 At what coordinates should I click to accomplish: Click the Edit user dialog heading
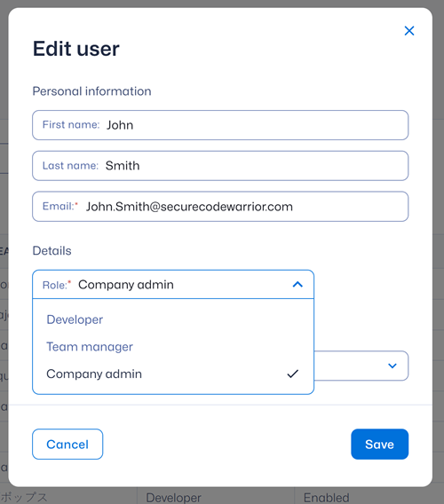pos(76,49)
